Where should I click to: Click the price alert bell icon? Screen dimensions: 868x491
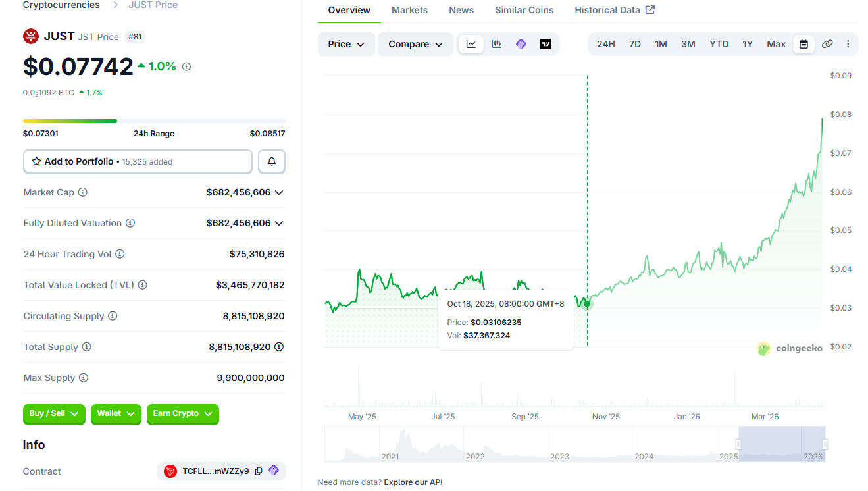tap(271, 161)
